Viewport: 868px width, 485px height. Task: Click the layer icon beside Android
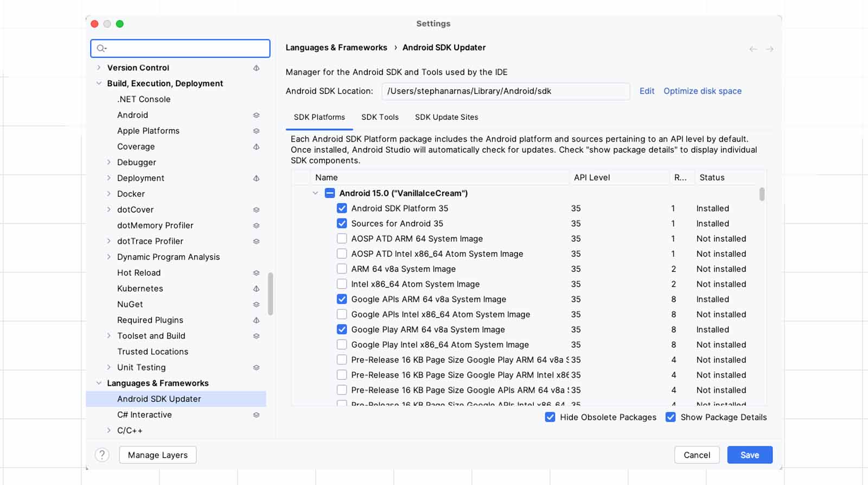[256, 115]
